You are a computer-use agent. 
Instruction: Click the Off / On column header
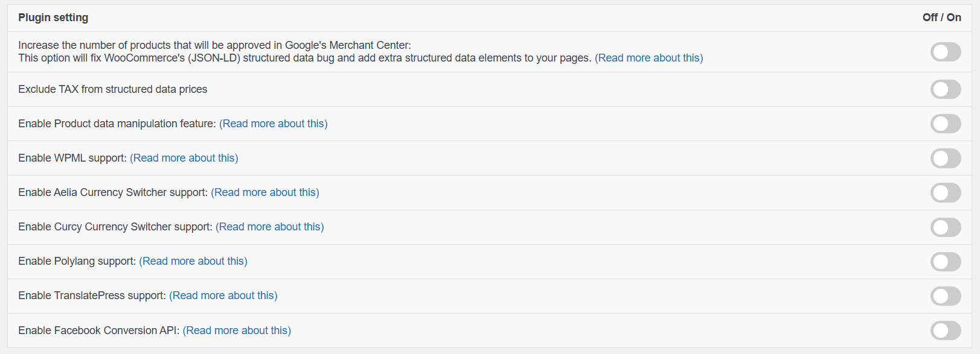[x=941, y=17]
